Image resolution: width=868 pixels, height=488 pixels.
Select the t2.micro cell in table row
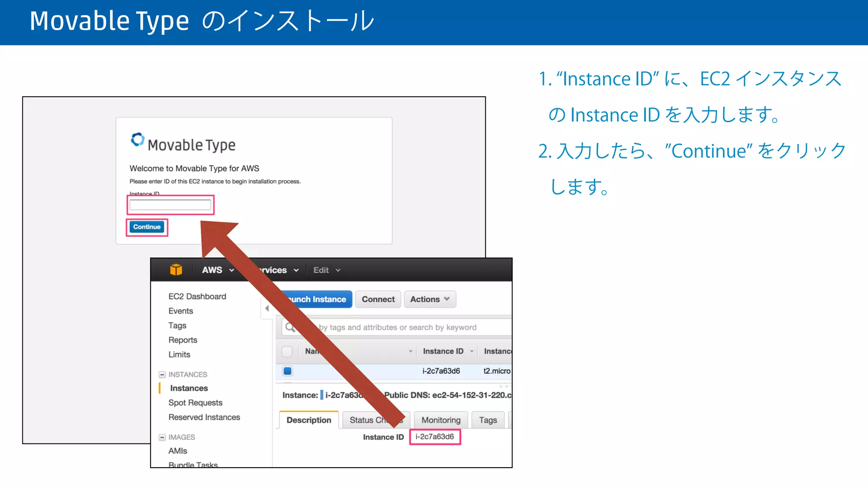[x=497, y=371]
